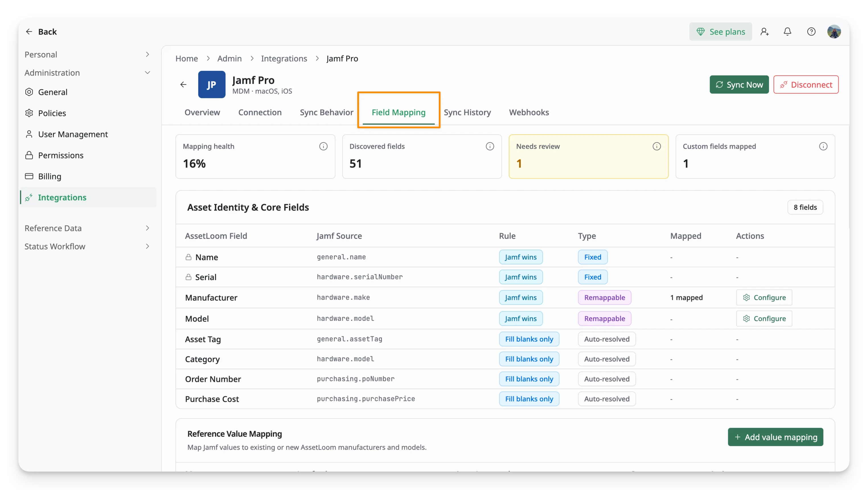
Task: Switch to the Webhooks tab
Action: (529, 112)
